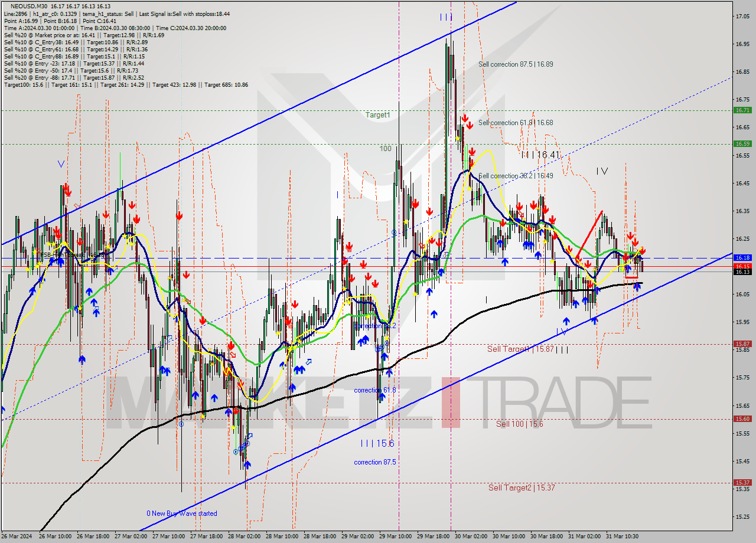This screenshot has height=543, width=756.
Task: Click the '0 New Buy Wave started' label
Action: coord(182,513)
